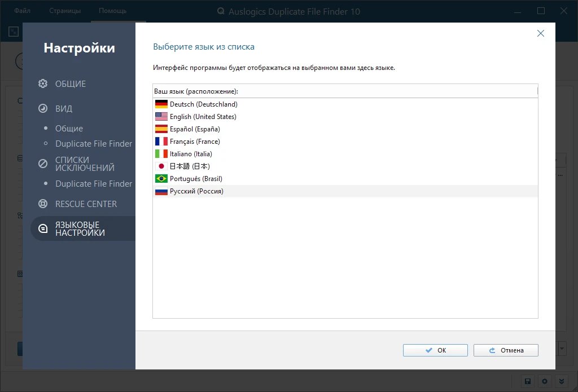
Task: Open the RESCUE CENTER section
Action: click(86, 204)
